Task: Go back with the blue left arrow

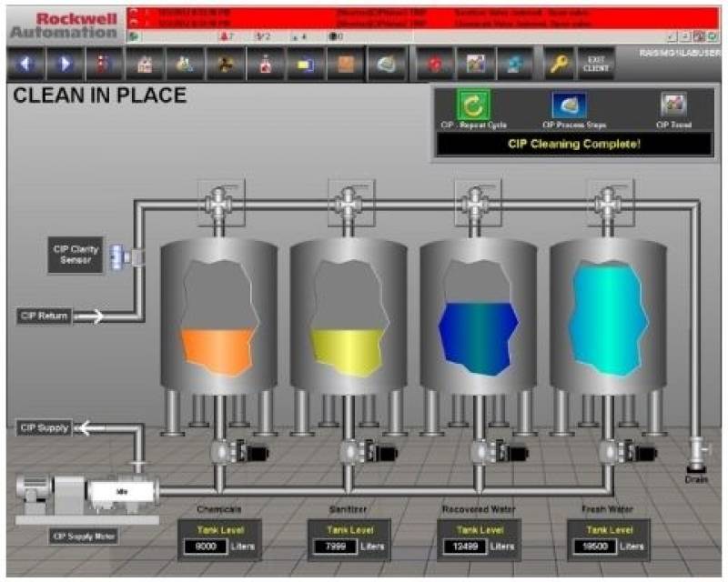Action: [x=26, y=64]
